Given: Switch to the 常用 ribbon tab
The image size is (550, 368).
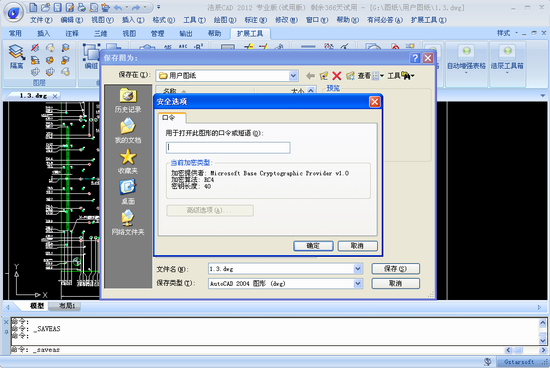Looking at the screenshot, I should tap(15, 33).
